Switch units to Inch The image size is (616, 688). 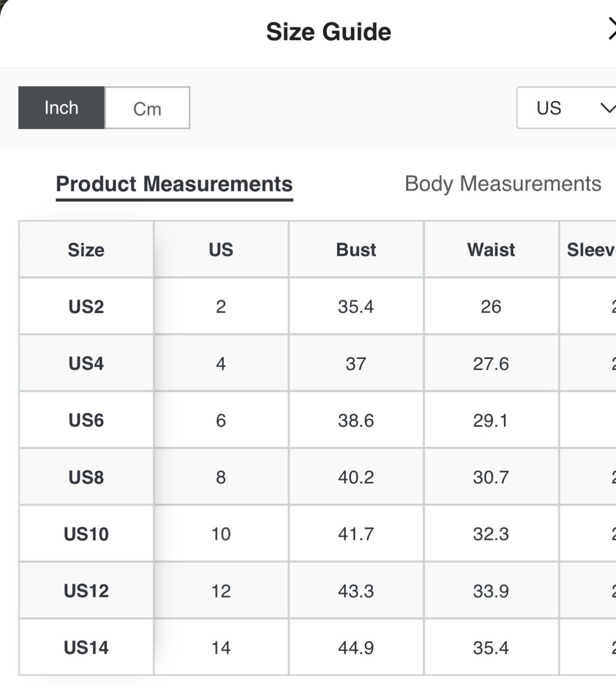61,108
